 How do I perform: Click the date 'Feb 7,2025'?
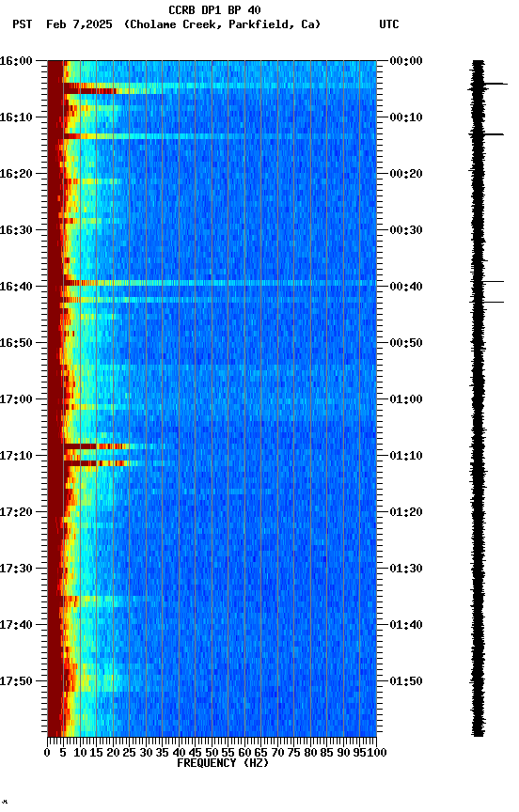(x=79, y=24)
